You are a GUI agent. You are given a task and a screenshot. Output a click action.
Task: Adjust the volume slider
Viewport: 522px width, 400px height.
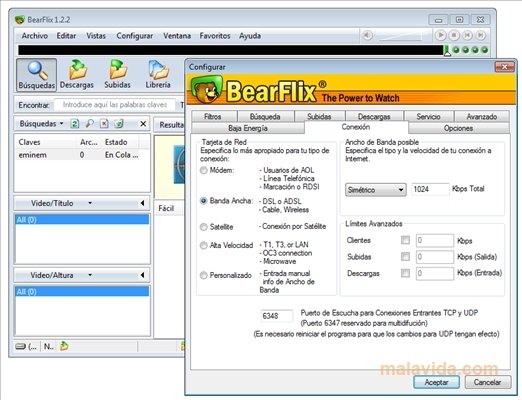pos(402,36)
